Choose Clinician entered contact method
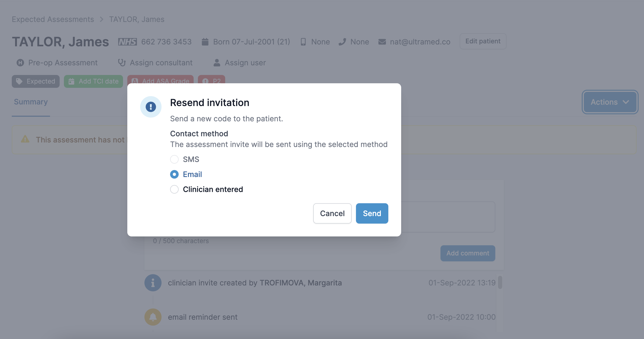This screenshot has height=339, width=644. [x=174, y=189]
